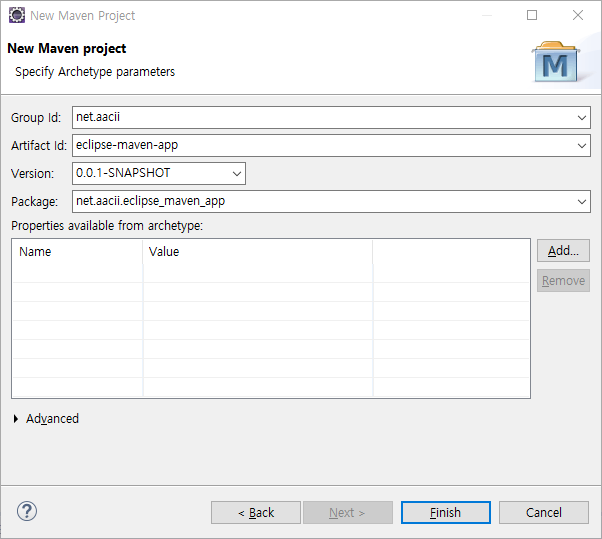Go back with the Back button
Viewport: 602px width, 539px height.
(x=256, y=513)
